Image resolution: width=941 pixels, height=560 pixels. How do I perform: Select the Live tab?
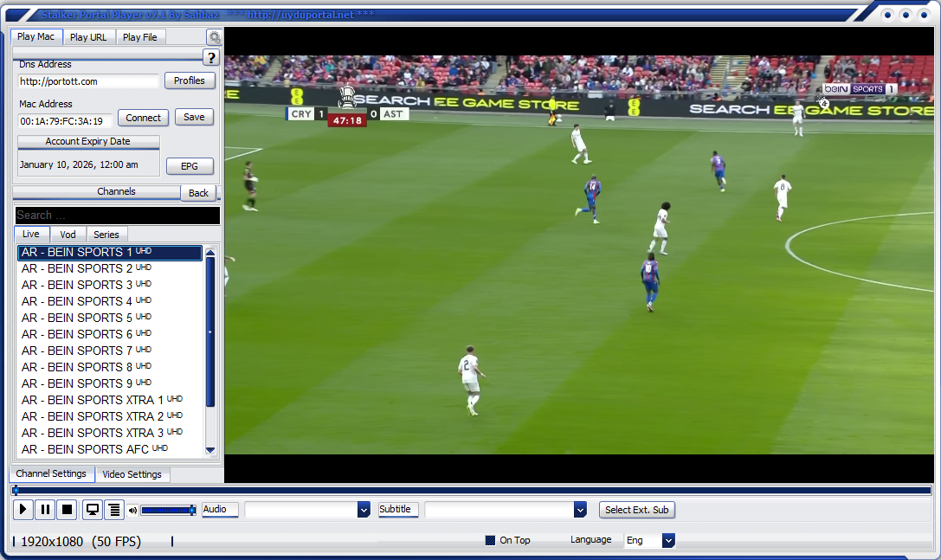31,234
